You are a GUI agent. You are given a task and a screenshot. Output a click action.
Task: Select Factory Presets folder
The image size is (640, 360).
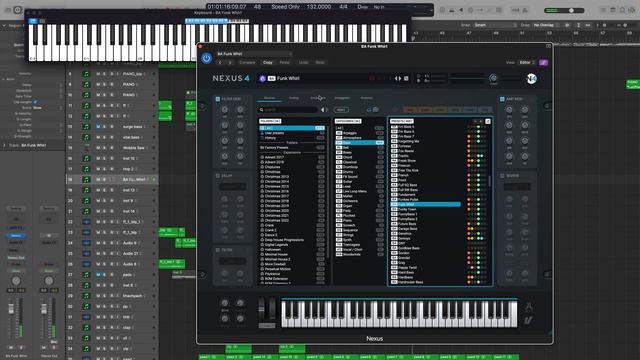pos(292,147)
